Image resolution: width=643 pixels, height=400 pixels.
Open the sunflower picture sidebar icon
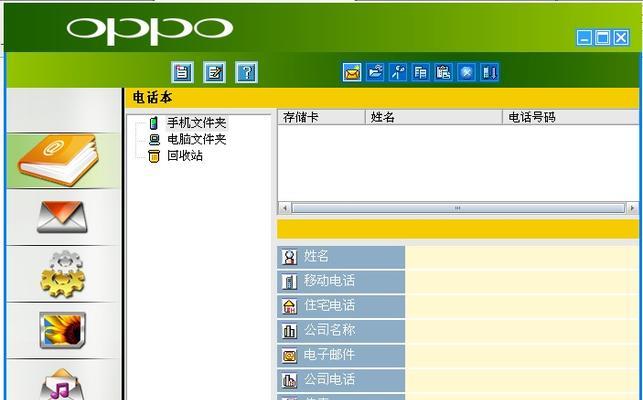63,331
